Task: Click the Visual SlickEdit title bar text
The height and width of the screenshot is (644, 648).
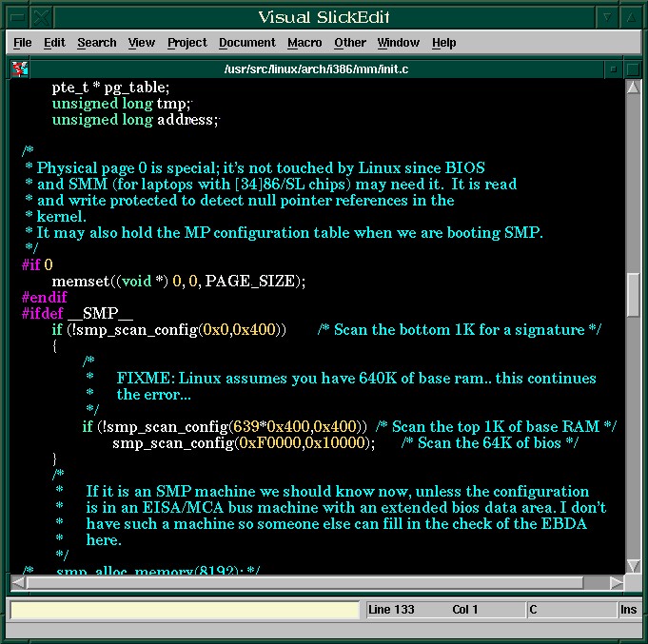Action: [x=324, y=17]
